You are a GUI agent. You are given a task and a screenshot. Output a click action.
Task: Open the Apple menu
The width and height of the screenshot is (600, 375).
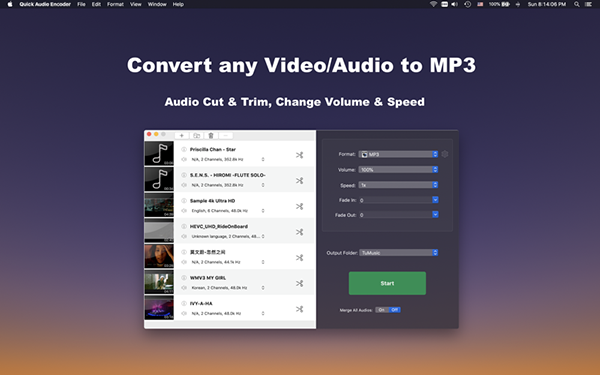(10, 4)
